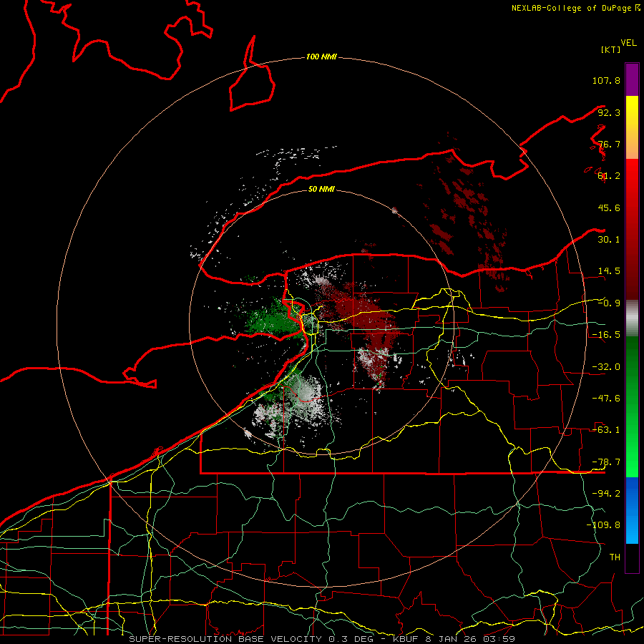Click the 45.6 legend value

tap(609, 208)
